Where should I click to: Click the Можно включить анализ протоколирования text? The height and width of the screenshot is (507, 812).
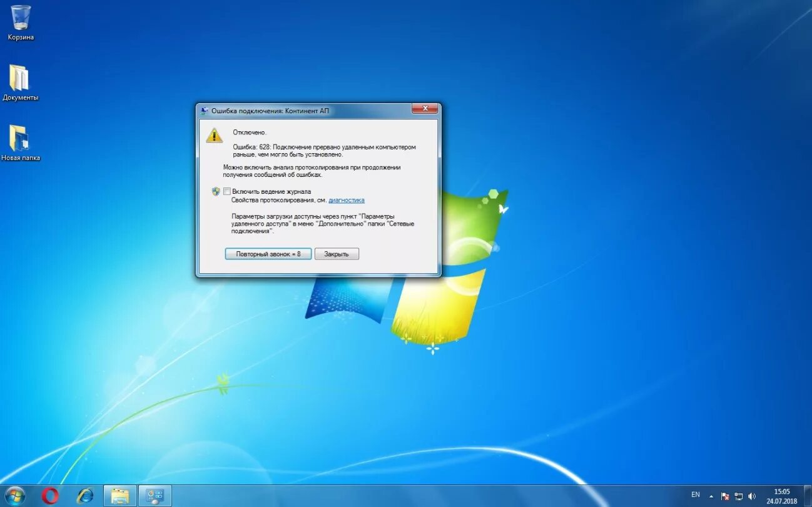[x=312, y=171]
